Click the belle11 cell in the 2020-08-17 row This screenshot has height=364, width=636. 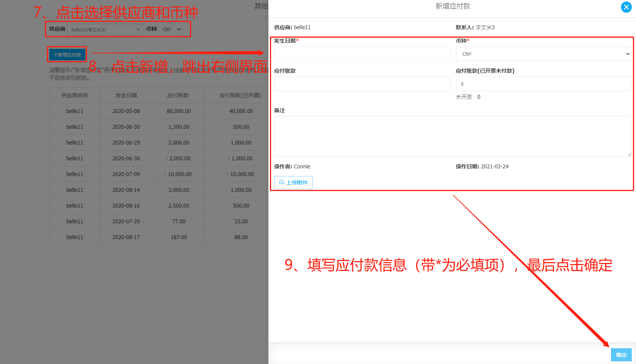[75, 237]
